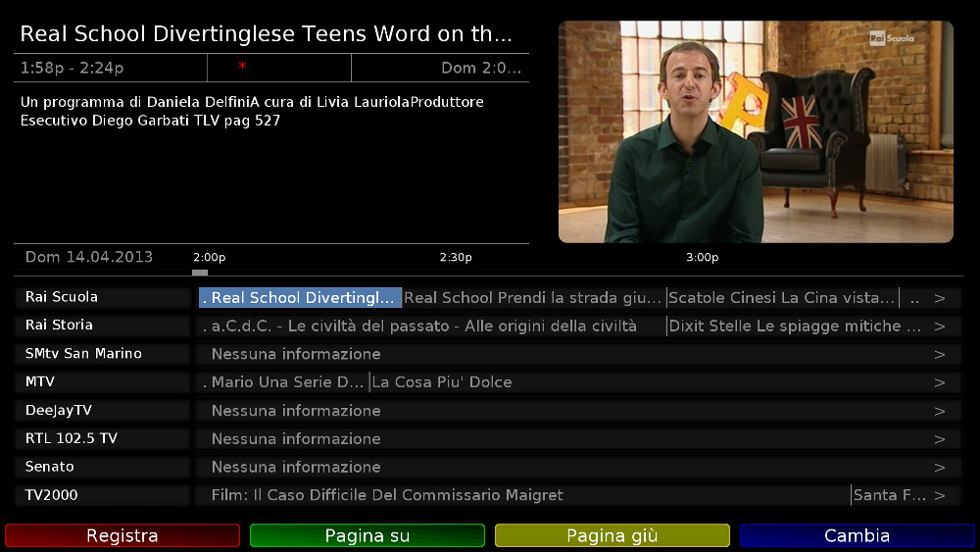Viewport: 980px width, 552px height.
Task: Click the truncated '..' program on Rai Scuola row
Action: pyautogui.click(x=914, y=298)
